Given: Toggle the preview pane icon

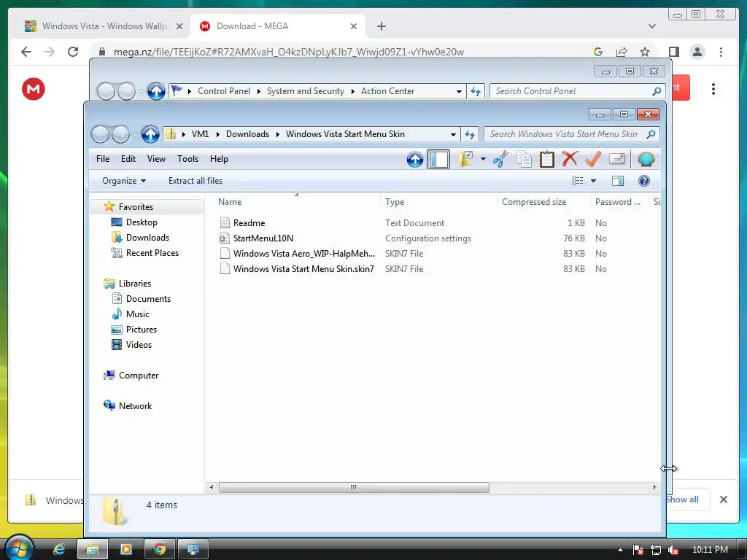Looking at the screenshot, I should (618, 181).
